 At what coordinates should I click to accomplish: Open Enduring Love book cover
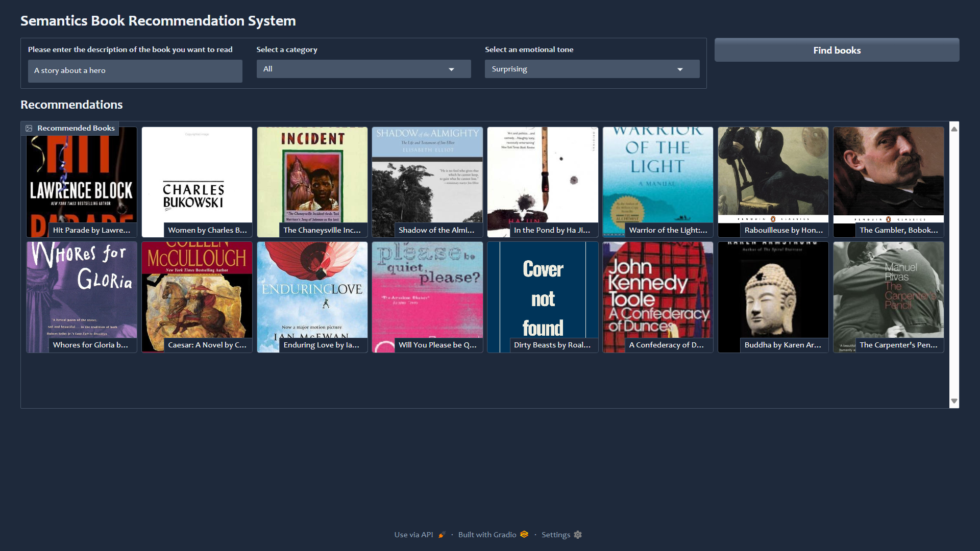pos(312,297)
